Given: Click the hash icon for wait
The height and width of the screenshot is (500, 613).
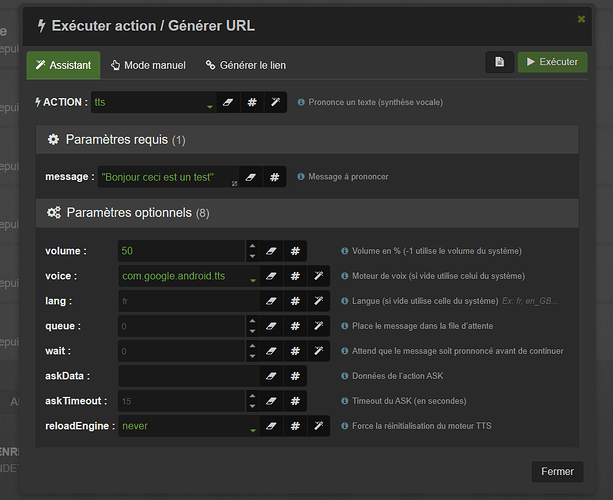Looking at the screenshot, I should click(295, 351).
